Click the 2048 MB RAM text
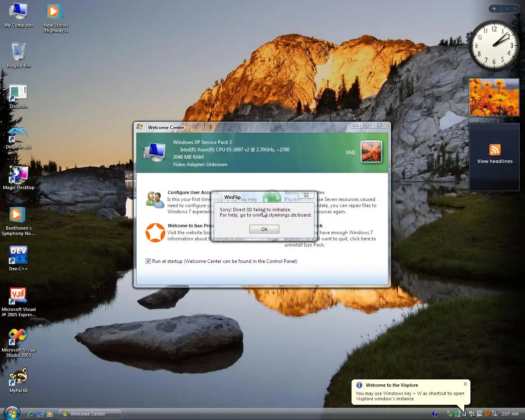This screenshot has height=420, width=525. (x=188, y=157)
